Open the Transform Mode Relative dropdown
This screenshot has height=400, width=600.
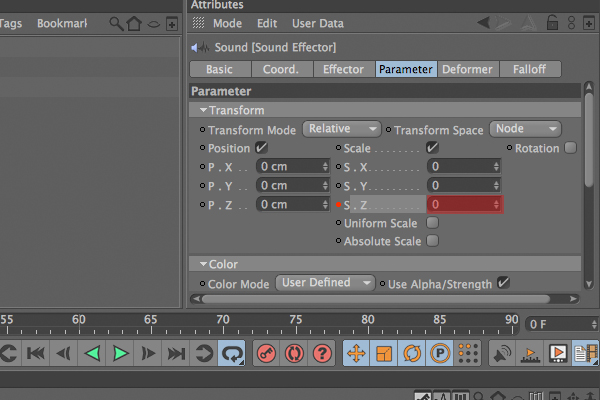pyautogui.click(x=341, y=129)
